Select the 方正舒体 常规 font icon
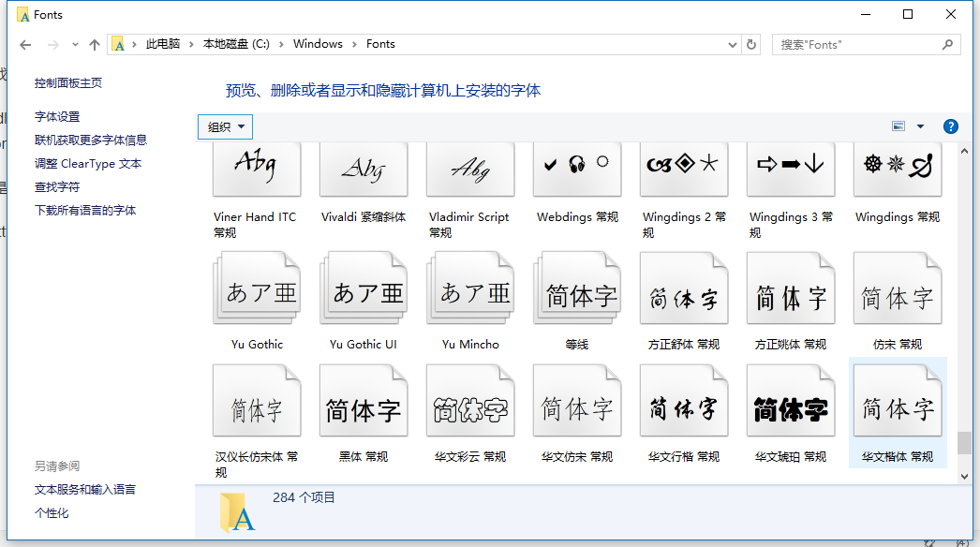This screenshot has height=547, width=980. coord(684,288)
